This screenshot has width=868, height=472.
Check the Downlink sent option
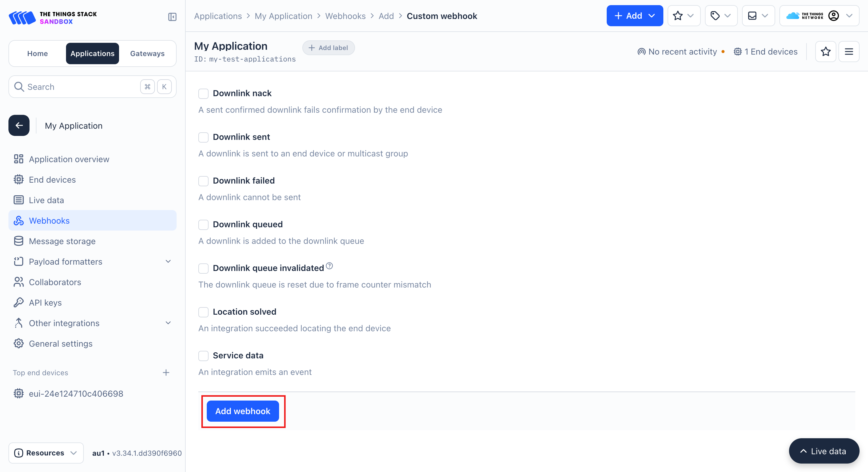pyautogui.click(x=203, y=137)
